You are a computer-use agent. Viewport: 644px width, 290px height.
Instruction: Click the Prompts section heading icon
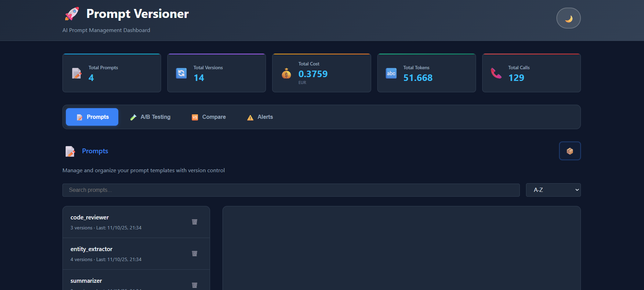click(x=70, y=151)
